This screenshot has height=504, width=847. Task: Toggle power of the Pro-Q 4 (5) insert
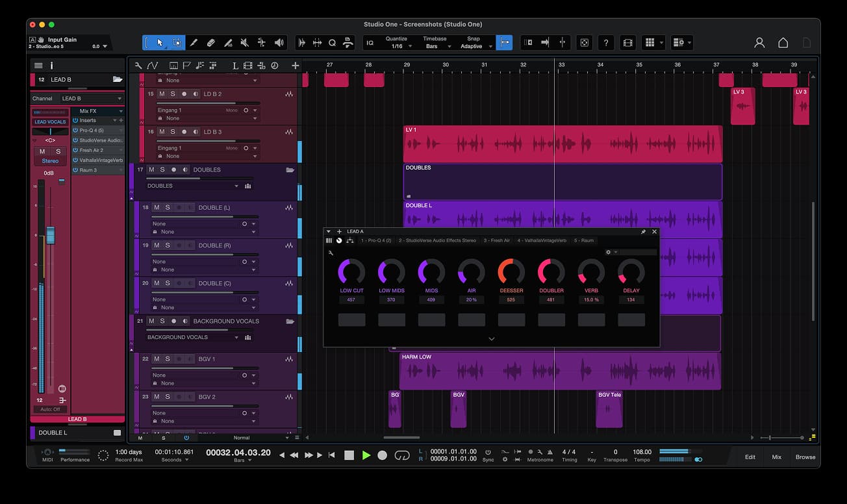point(75,131)
